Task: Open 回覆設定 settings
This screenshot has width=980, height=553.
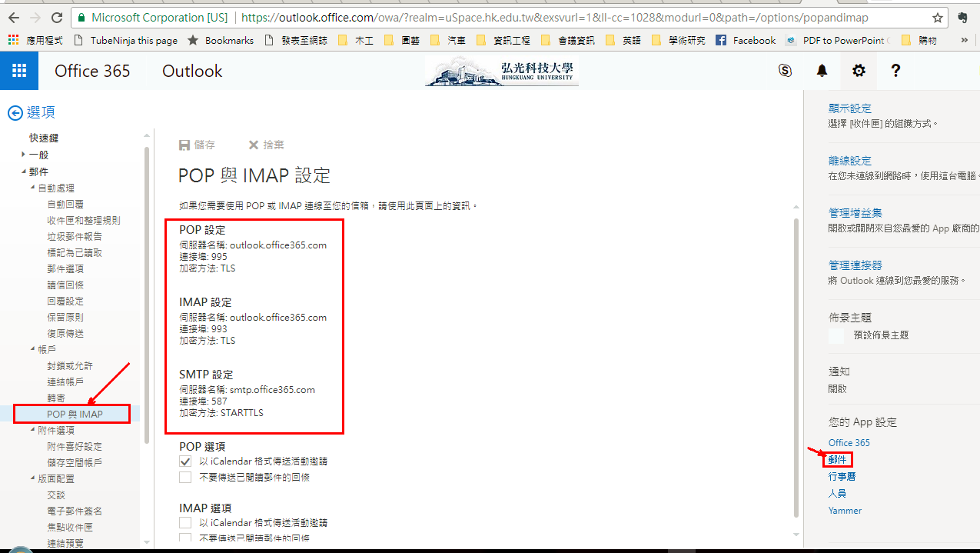Action: click(65, 301)
